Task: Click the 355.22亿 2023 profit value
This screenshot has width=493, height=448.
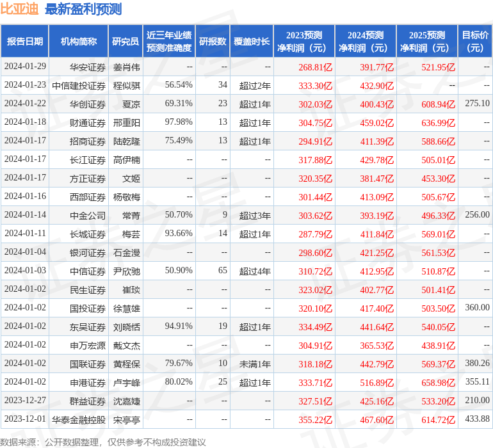Action: 316,420
